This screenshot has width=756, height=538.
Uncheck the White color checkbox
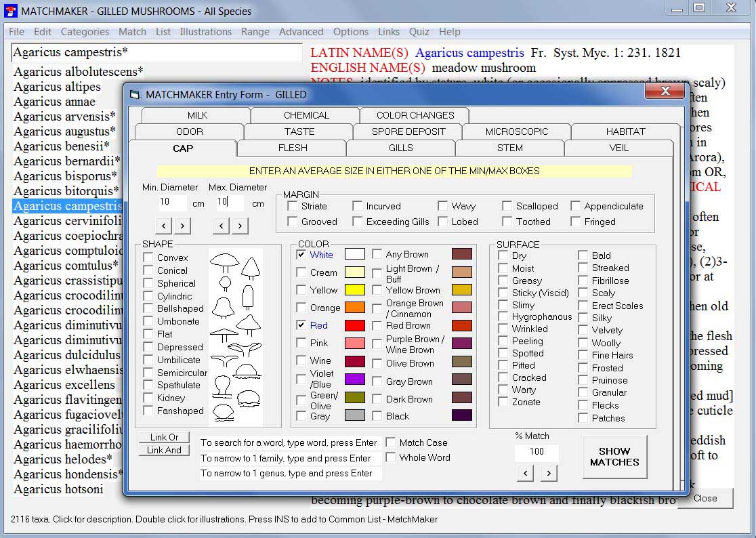tap(301, 255)
